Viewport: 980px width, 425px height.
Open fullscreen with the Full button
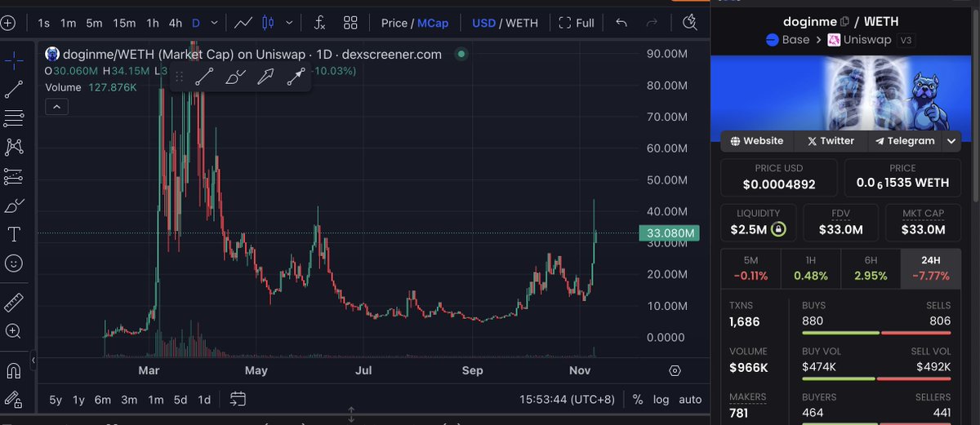(577, 23)
